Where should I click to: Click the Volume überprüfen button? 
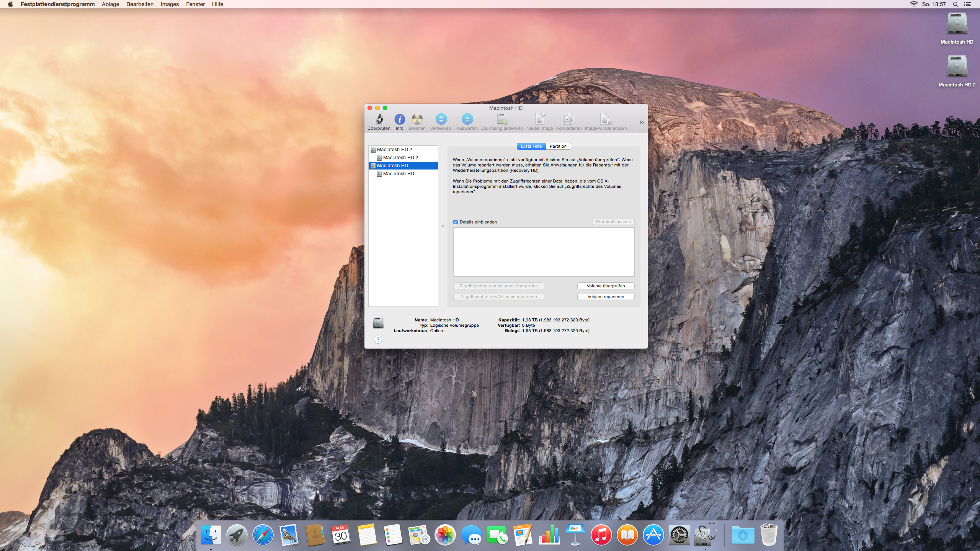coord(606,286)
